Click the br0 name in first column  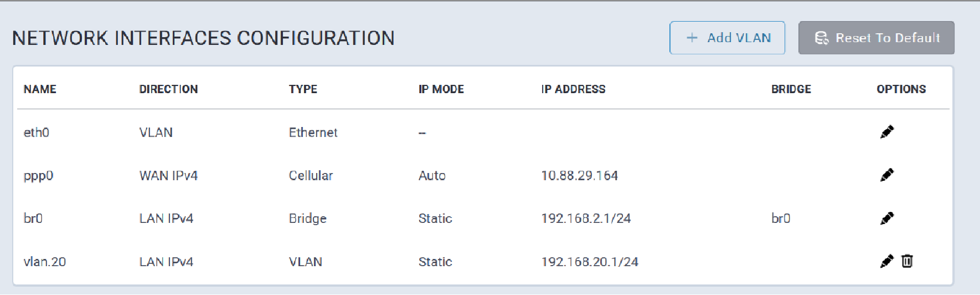pyautogui.click(x=33, y=218)
